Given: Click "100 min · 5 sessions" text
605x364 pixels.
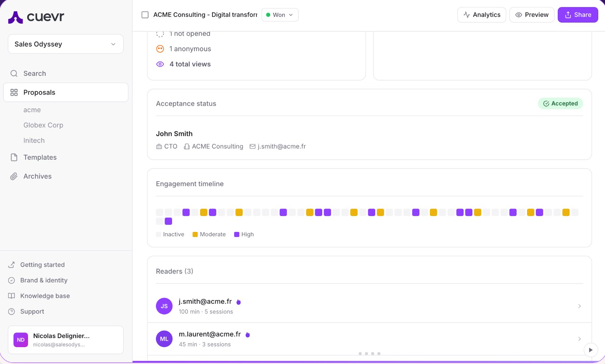Looking at the screenshot, I should coord(206,312).
